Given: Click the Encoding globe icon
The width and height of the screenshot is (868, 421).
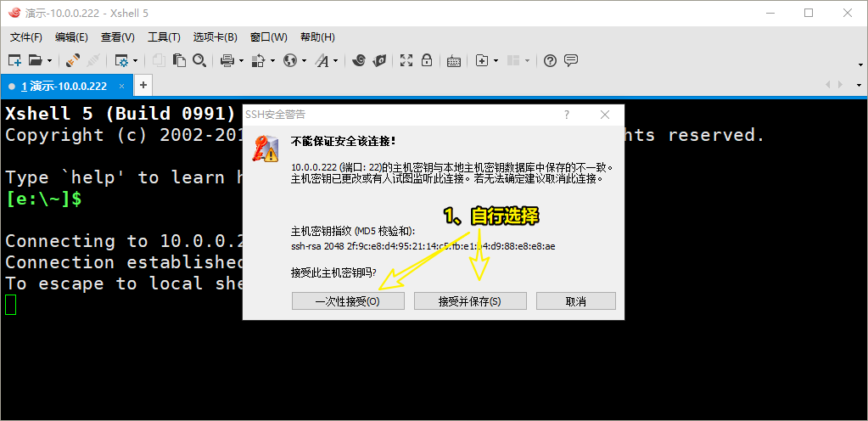Looking at the screenshot, I should [x=290, y=60].
